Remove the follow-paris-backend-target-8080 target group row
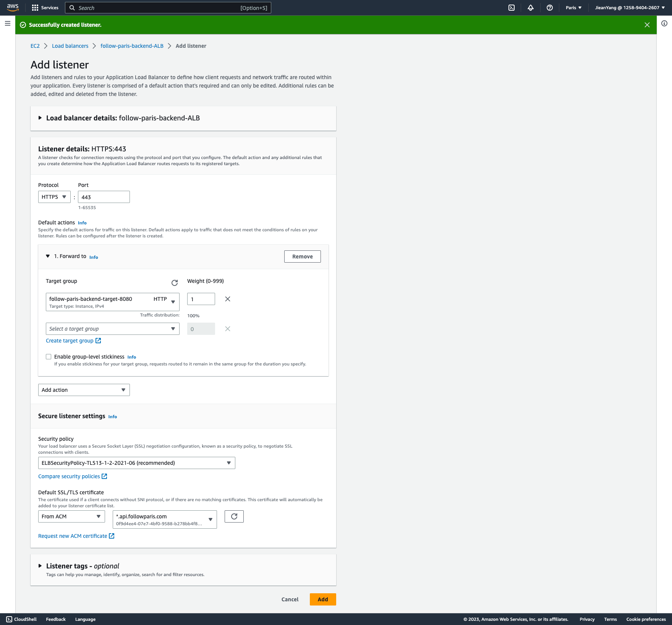Screen dimensions: 672x625 pos(228,299)
